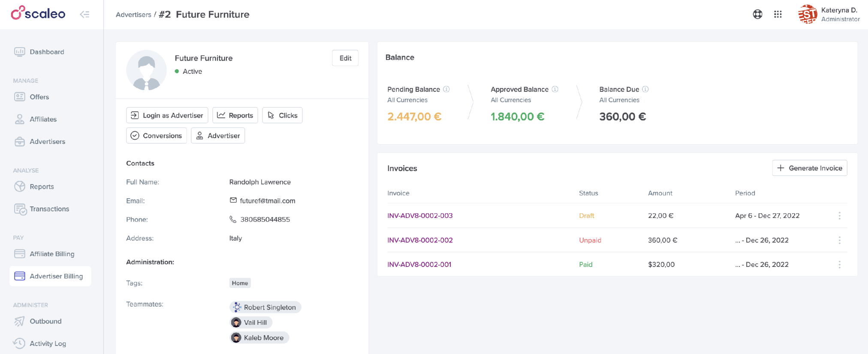Click the Status column header
The width and height of the screenshot is (868, 354).
pyautogui.click(x=588, y=193)
